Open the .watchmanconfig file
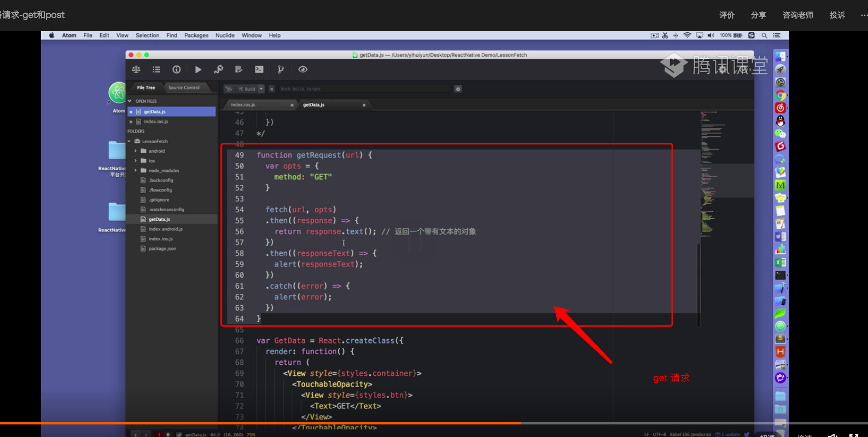Image resolution: width=868 pixels, height=437 pixels. [x=166, y=209]
